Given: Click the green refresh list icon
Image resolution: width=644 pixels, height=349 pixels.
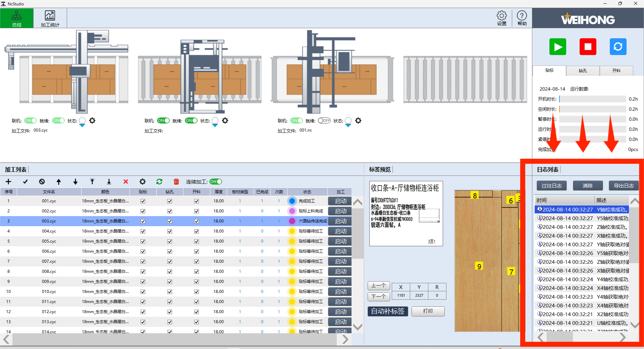Looking at the screenshot, I should pos(159,182).
